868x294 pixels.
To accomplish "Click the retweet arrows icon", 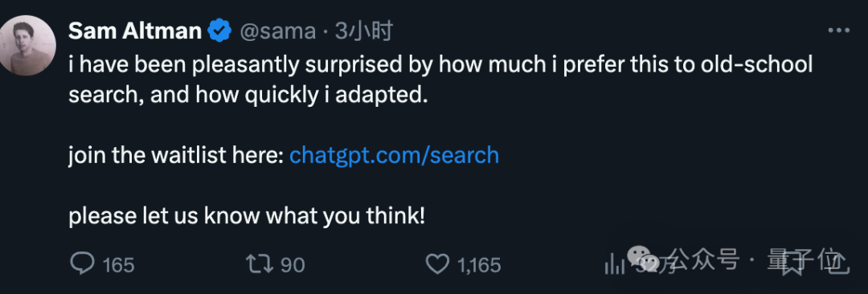I will pyautogui.click(x=260, y=264).
